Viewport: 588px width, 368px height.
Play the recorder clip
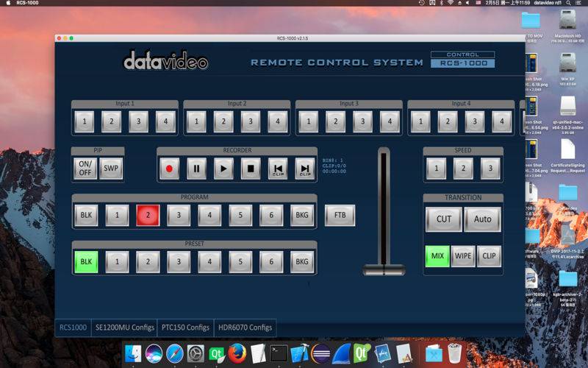223,169
